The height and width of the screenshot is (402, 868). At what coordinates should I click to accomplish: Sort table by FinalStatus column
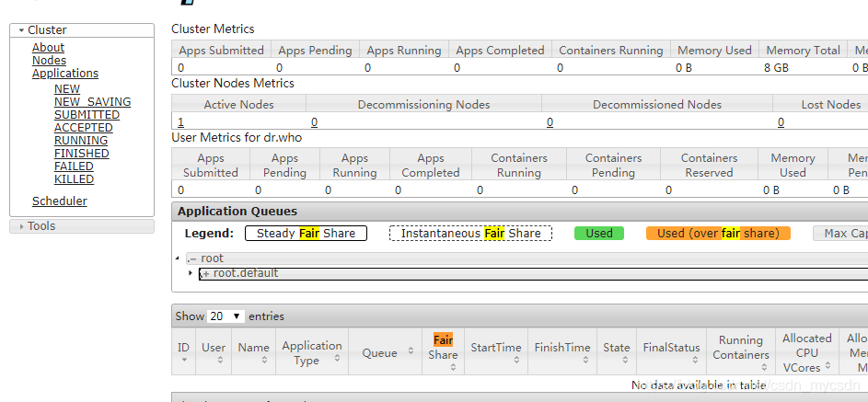pos(672,351)
